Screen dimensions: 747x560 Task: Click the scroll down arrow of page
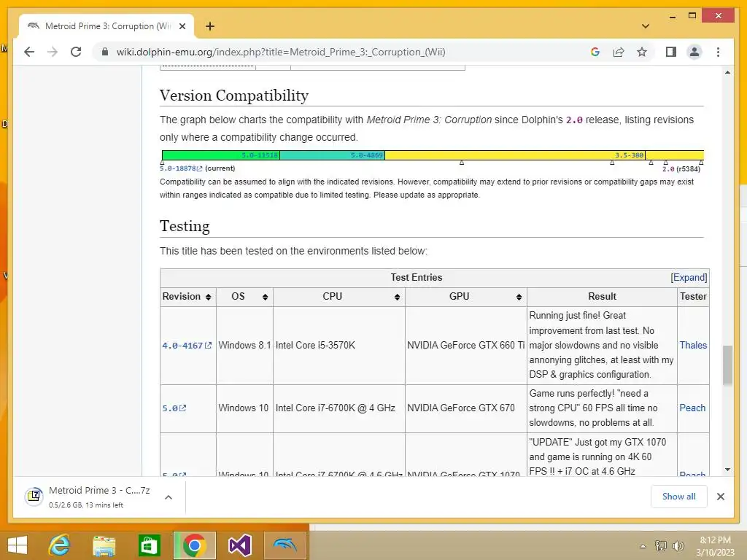coord(727,470)
